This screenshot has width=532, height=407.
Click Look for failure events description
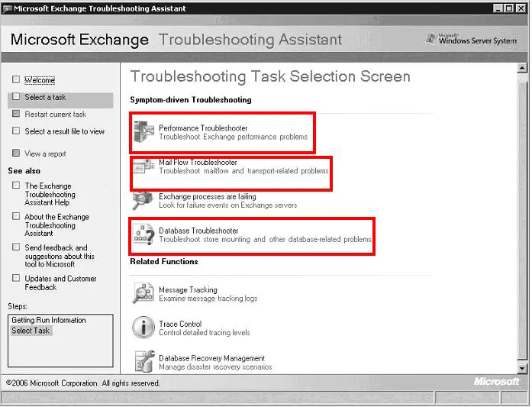click(x=227, y=205)
